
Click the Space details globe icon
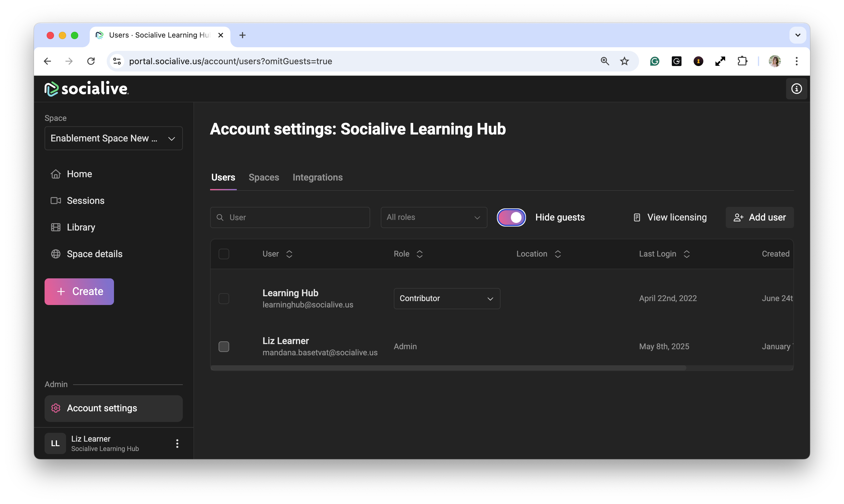click(56, 254)
